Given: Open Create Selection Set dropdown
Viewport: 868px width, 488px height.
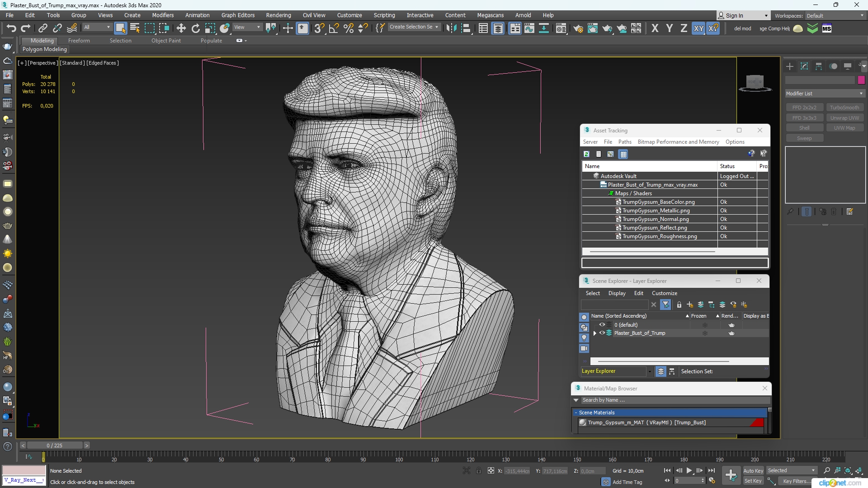Looking at the screenshot, I should [x=414, y=27].
